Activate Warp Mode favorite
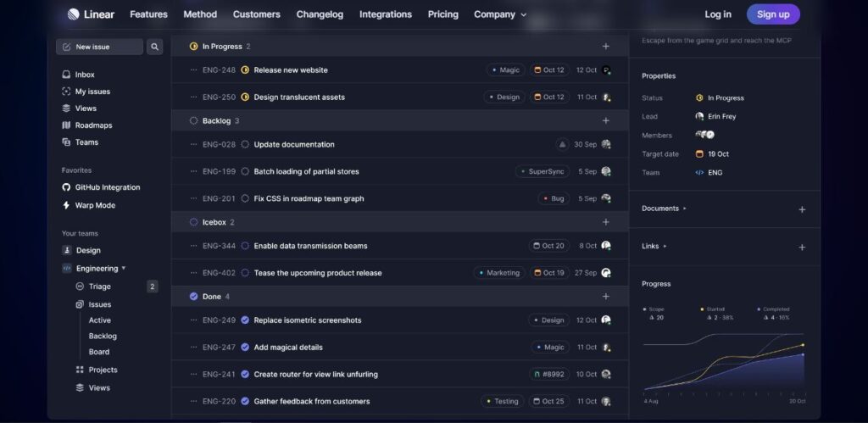This screenshot has width=868, height=423. click(x=94, y=205)
